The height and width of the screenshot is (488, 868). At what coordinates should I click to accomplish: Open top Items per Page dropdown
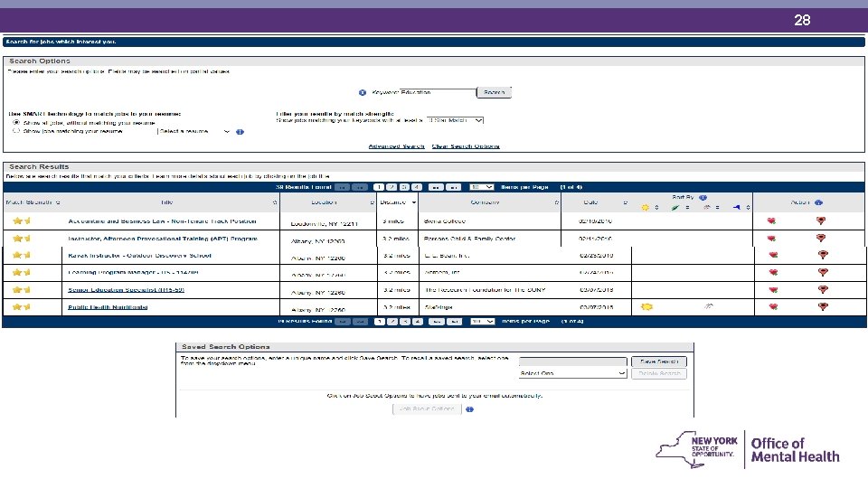[481, 188]
